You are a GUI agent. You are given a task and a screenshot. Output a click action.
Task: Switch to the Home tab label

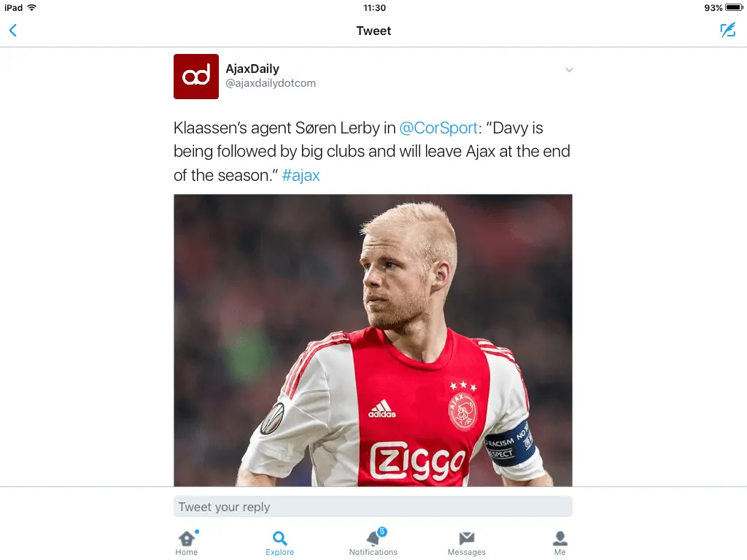(187, 552)
